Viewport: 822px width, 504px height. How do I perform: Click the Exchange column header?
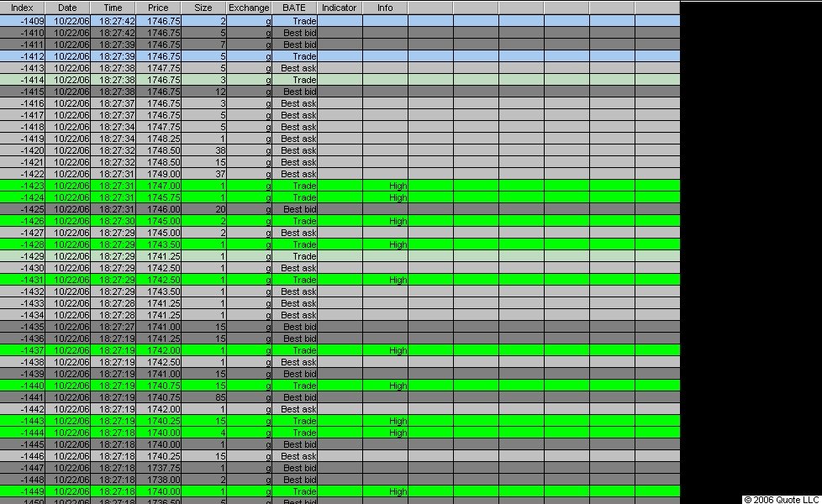249,8
